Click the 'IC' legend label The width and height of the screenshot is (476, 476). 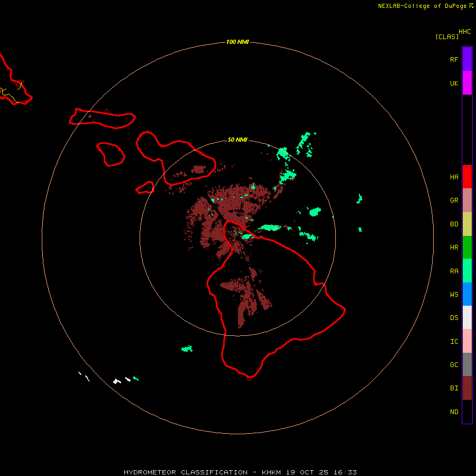pyautogui.click(x=454, y=342)
